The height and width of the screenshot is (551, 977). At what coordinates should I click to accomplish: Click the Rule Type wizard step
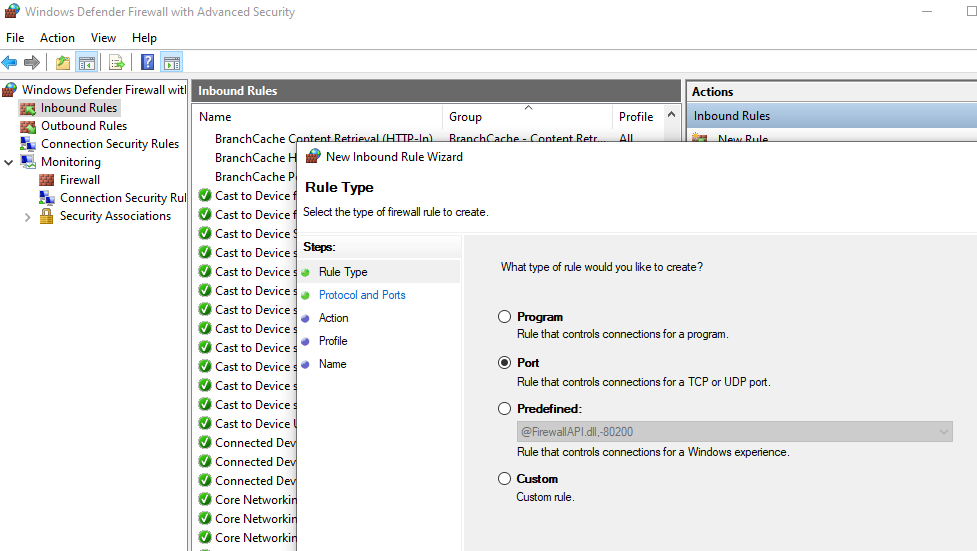(343, 272)
